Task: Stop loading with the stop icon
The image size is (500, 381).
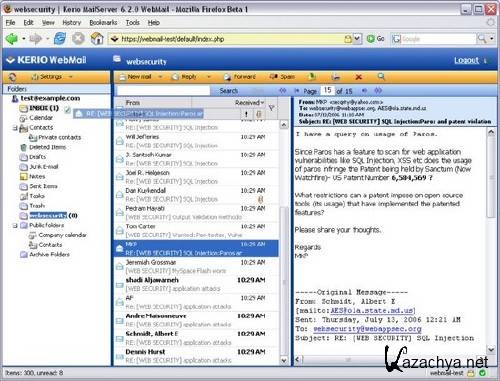Action: click(78, 39)
